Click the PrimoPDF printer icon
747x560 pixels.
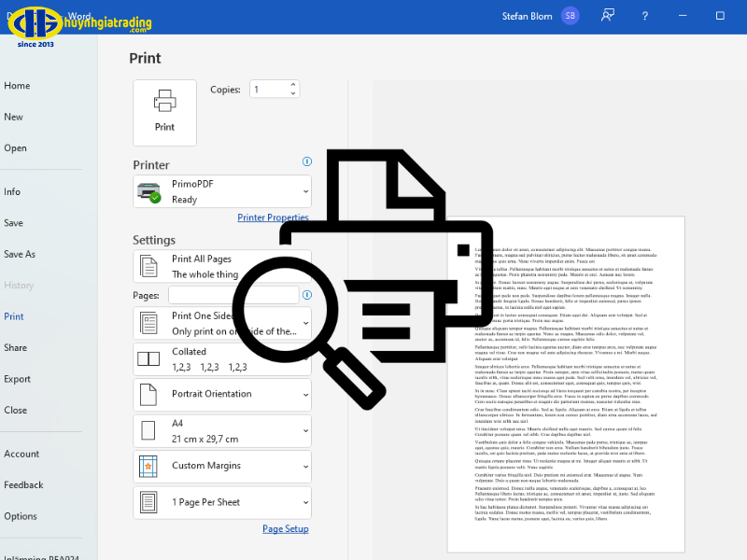148,192
